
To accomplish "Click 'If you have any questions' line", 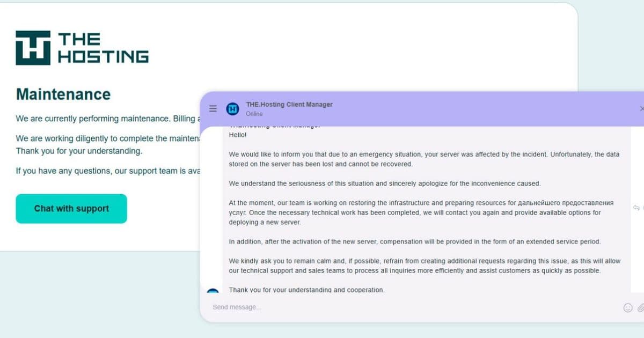I will [107, 171].
